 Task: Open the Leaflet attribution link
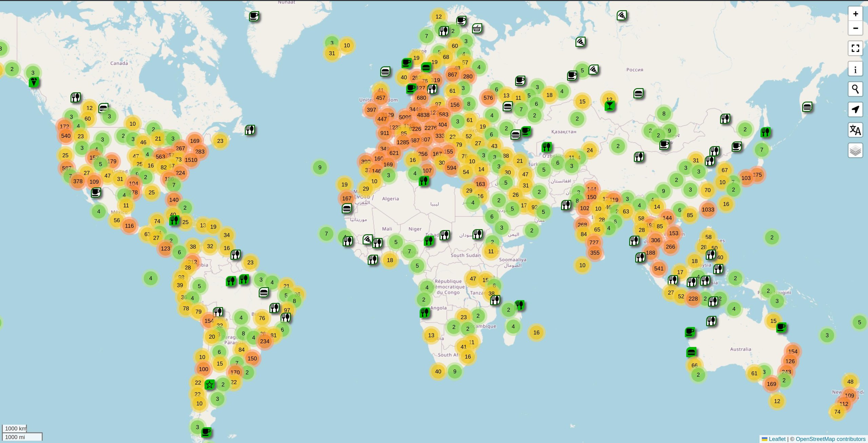777,439
